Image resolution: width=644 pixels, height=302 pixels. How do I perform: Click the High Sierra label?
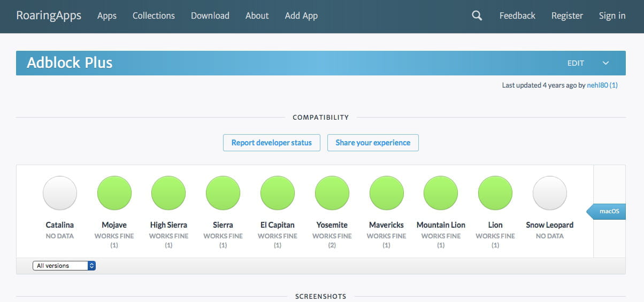pyautogui.click(x=168, y=225)
